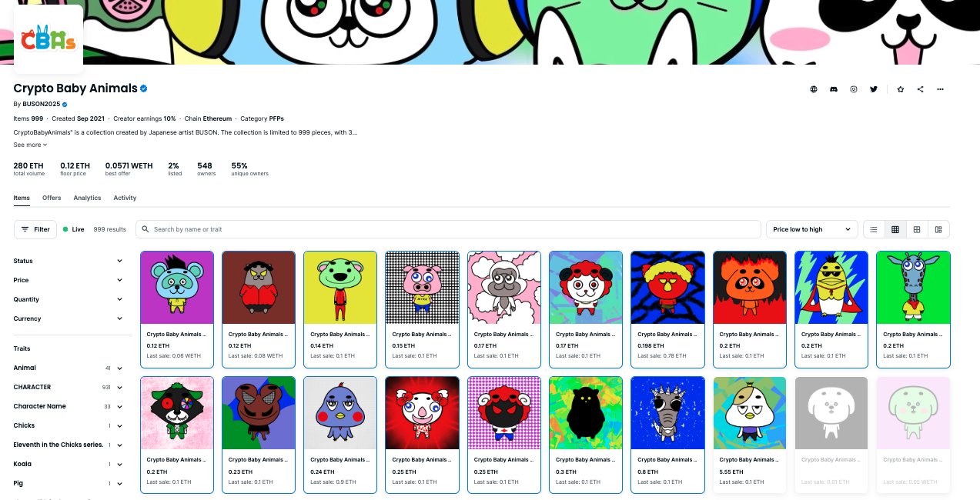This screenshot has height=500, width=980.
Task: Open the Filter panel button
Action: pos(35,229)
